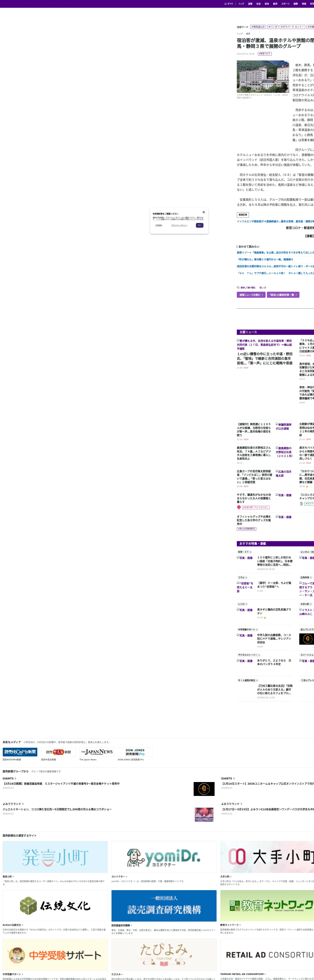Open the 発言小町 label below its banner
Viewport: 314px width, 980px height.
pos(8,876)
